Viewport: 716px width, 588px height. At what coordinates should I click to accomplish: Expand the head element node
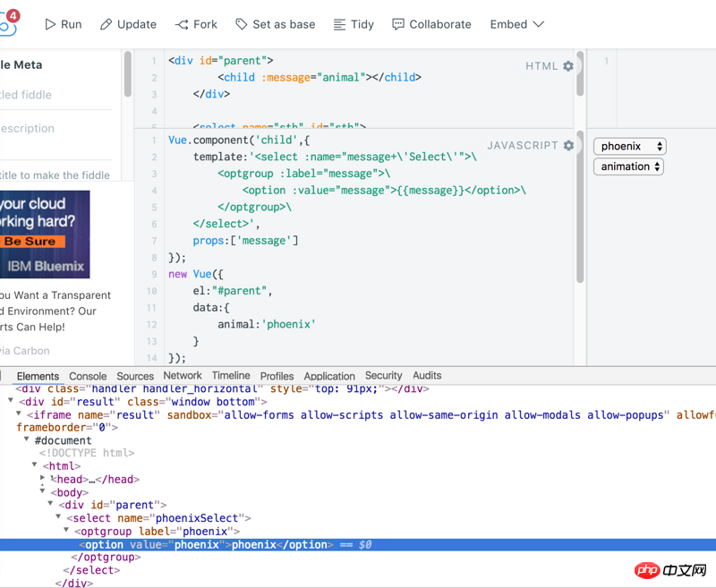pos(42,478)
